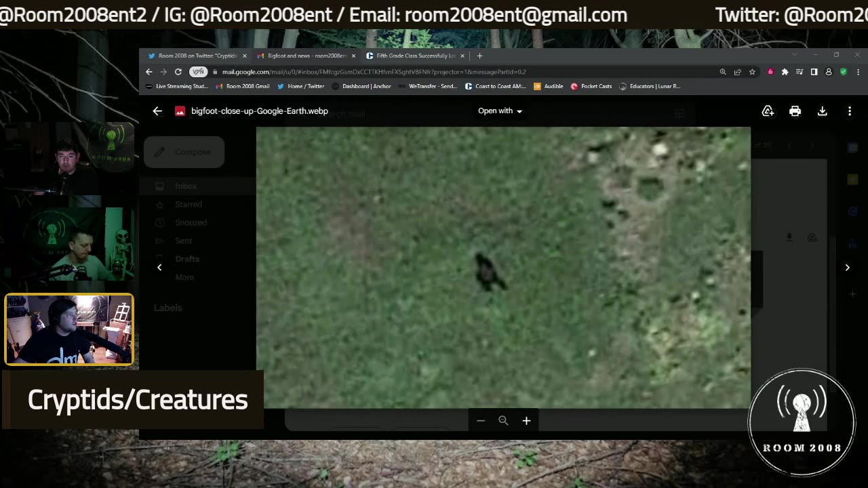Open a new browser tab
The width and height of the screenshot is (868, 488).
[479, 56]
